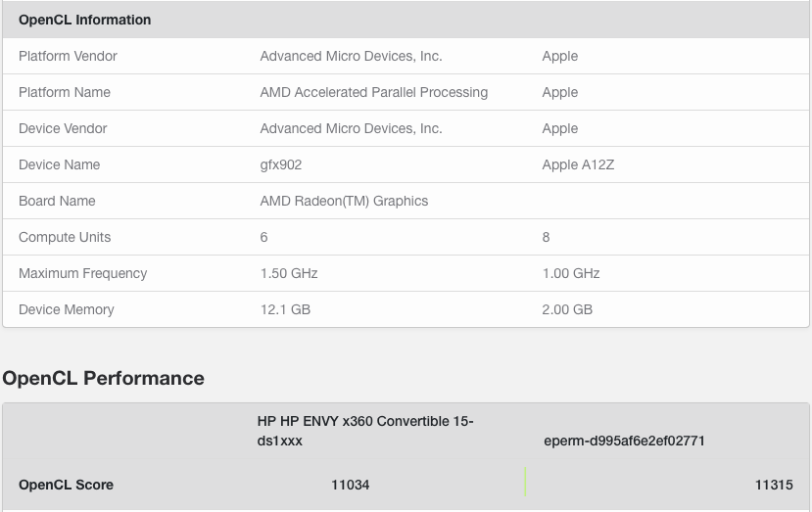Select the "1.00 GHz" maximum frequency value
The image size is (812, 512).
click(571, 273)
